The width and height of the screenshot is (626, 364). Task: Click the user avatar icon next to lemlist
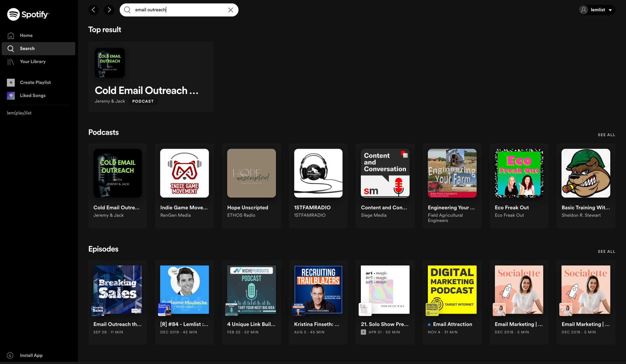583,10
